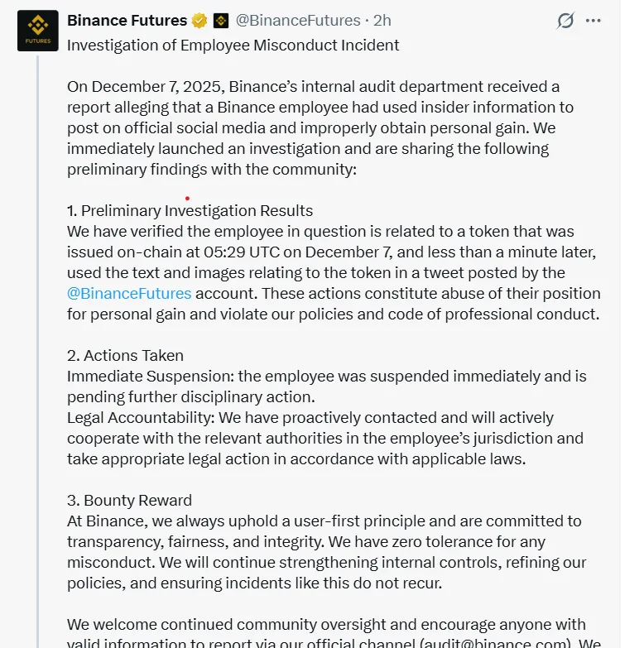The image size is (644, 648).
Task: Click the post title about Employee Misconduct
Action: coord(233,45)
